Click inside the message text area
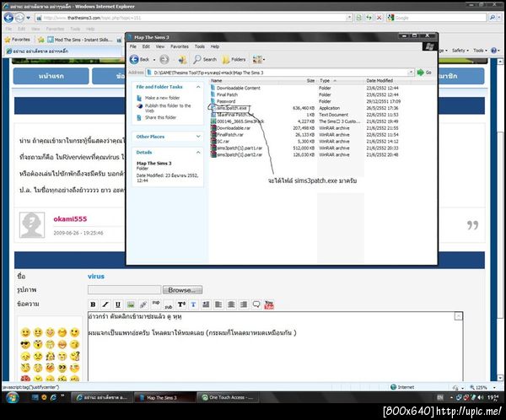 tap(275, 347)
